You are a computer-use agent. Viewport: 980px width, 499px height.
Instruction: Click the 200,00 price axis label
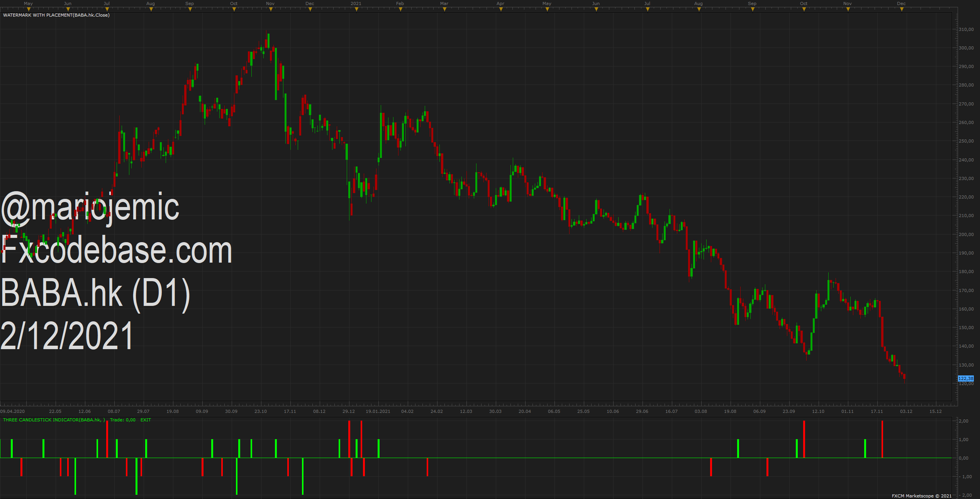[x=966, y=234]
